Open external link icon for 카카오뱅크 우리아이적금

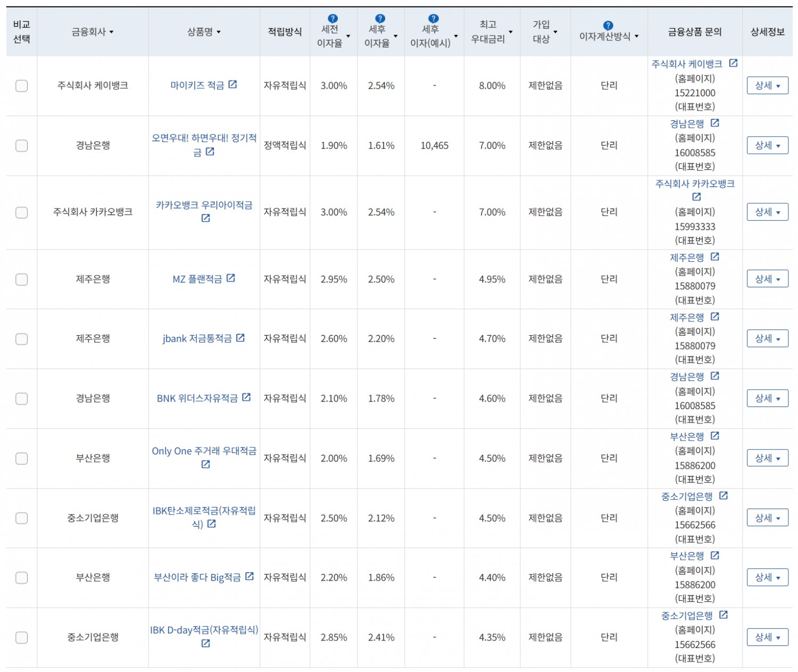click(206, 218)
